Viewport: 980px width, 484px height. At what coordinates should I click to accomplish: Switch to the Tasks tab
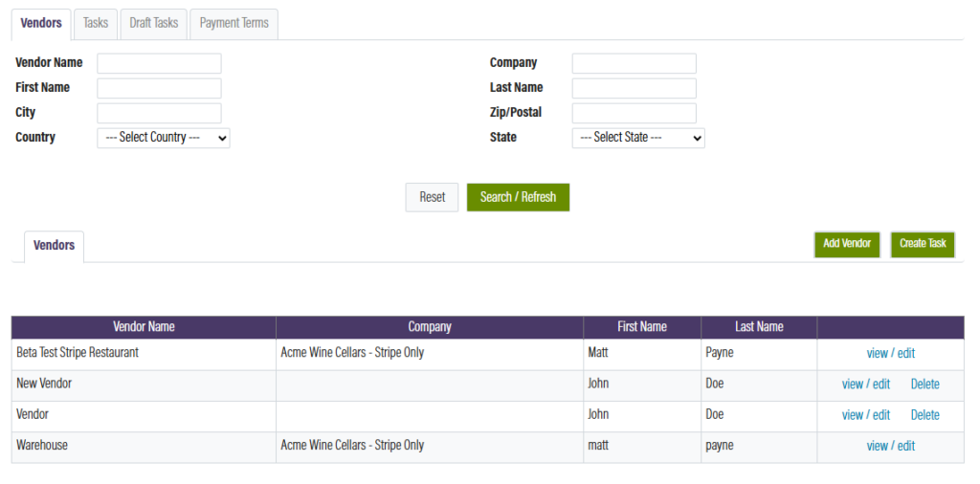click(96, 23)
